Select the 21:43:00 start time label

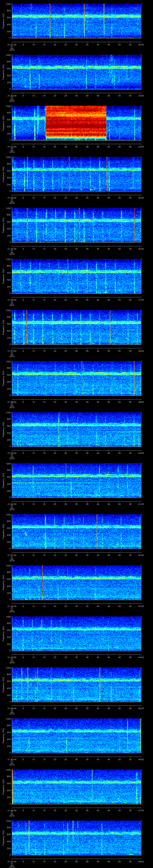pyautogui.click(x=12, y=657)
